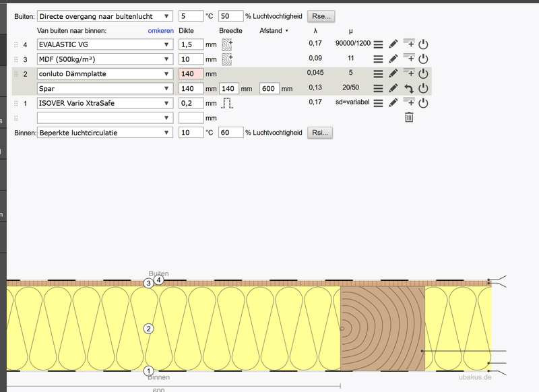
Task: Click the Rsi... button
Action: point(319,133)
